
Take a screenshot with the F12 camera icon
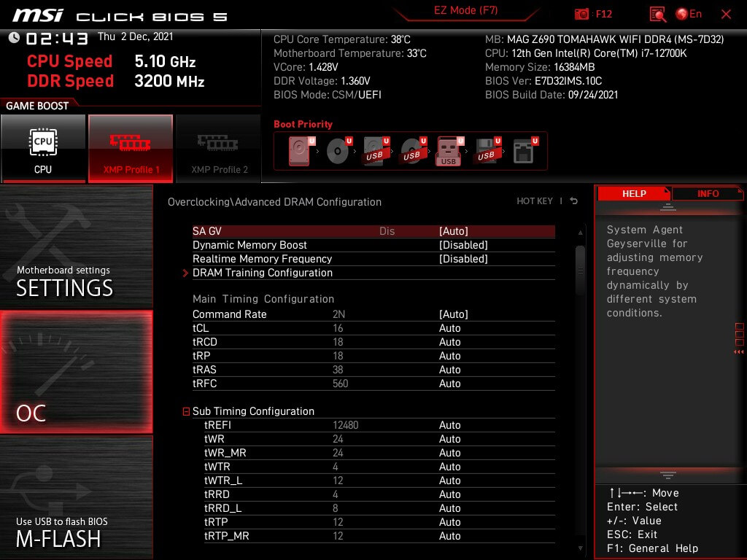coord(582,14)
